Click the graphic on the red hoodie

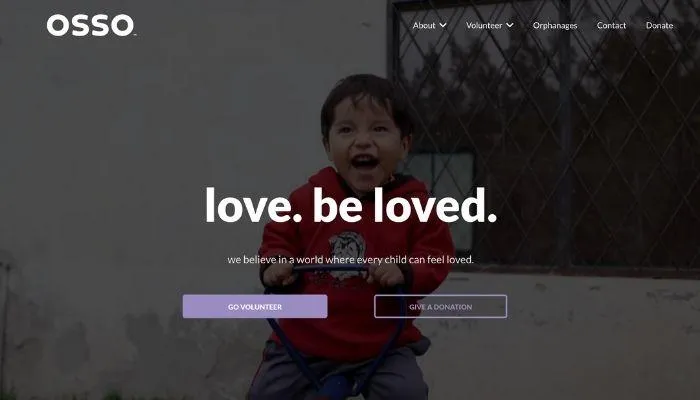tap(347, 252)
